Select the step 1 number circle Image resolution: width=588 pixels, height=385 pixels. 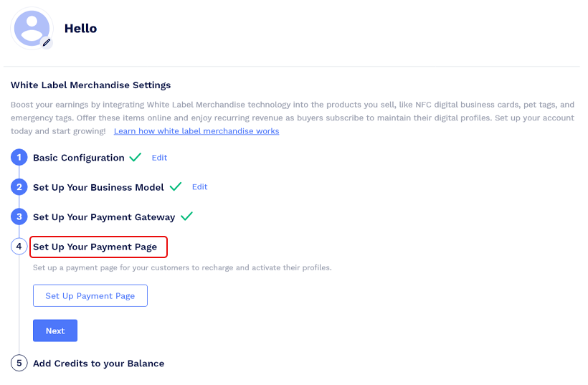coord(19,158)
